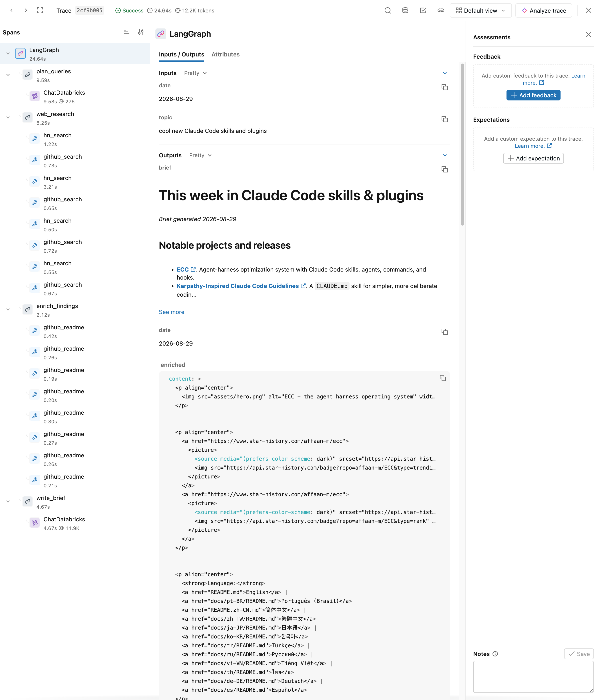Click trace ID 2cf9b005 badge
Screen dimensions: 601x700
pyautogui.click(x=90, y=10)
